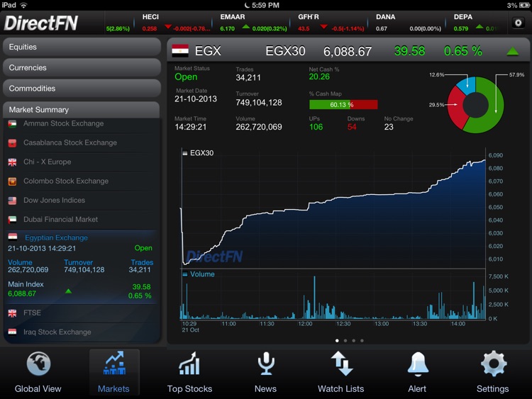Viewport: 532px width, 399px height.
Task: Open the Top Stocks bar-chart icon
Action: click(189, 364)
